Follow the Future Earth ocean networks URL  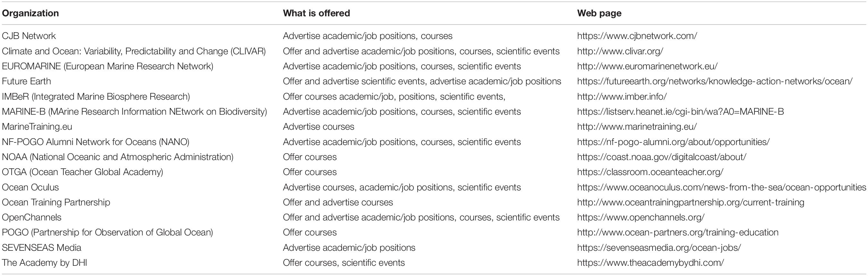[715, 81]
